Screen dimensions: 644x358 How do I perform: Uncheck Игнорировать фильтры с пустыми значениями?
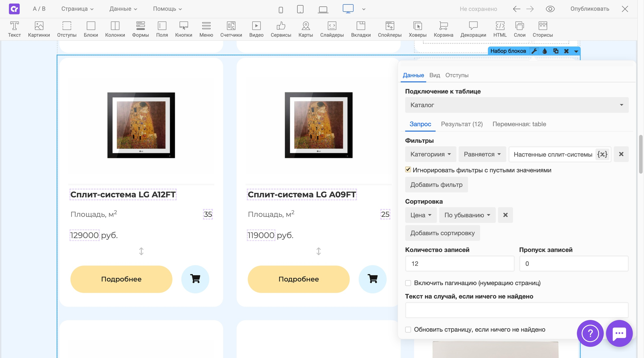click(x=408, y=170)
